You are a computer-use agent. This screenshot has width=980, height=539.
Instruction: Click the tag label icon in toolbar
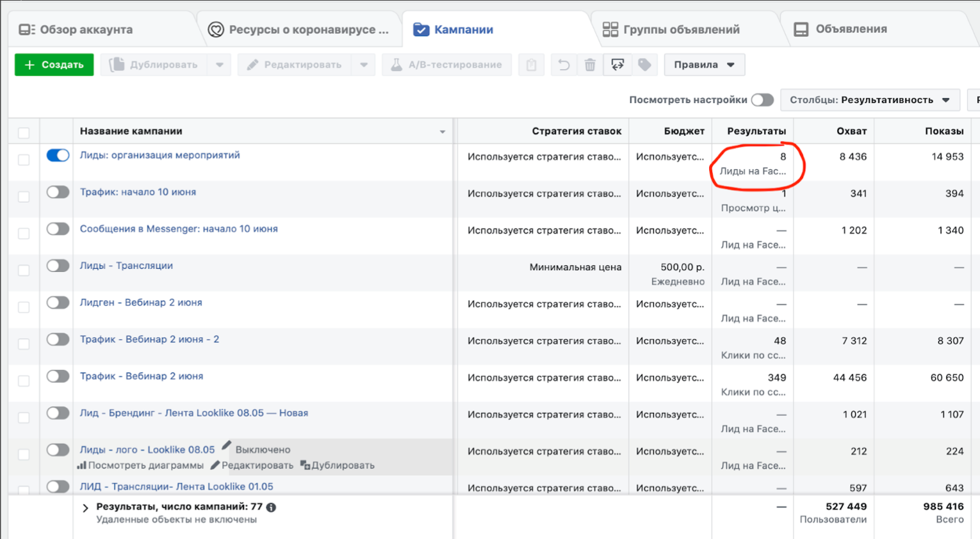point(645,65)
